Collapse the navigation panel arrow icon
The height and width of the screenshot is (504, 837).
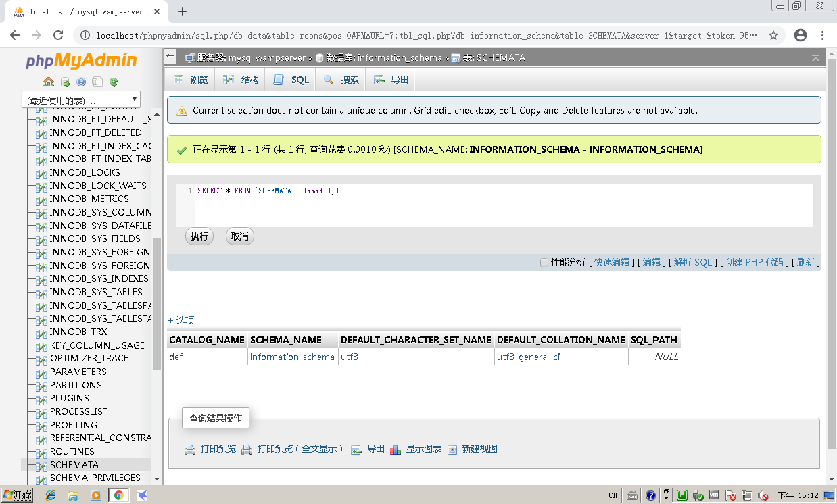click(x=170, y=57)
